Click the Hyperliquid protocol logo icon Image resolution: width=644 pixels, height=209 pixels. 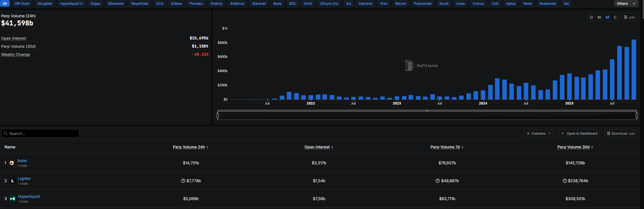[x=12, y=199]
